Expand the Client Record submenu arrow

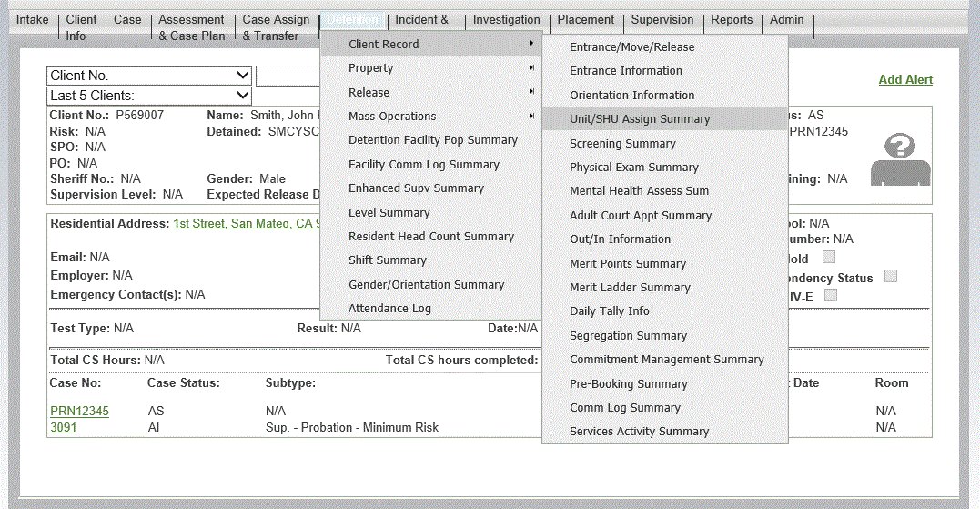[531, 43]
